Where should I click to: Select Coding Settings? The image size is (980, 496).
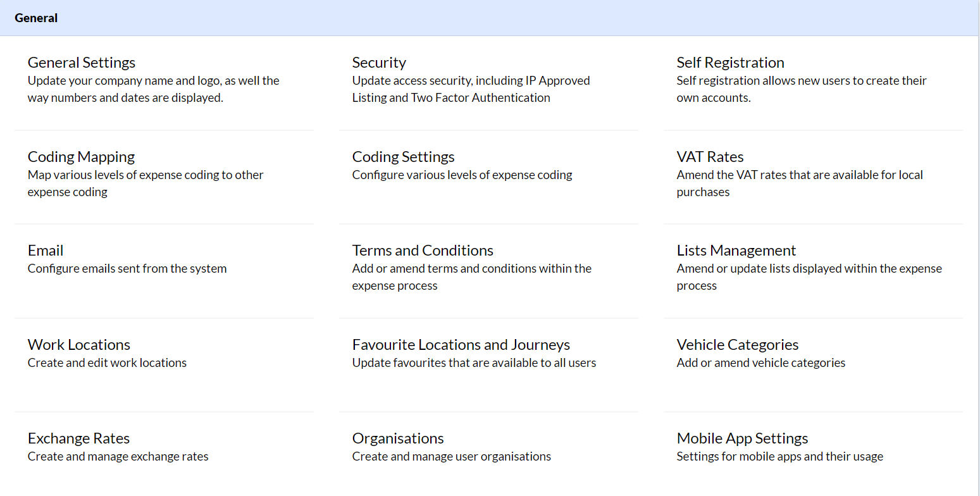(x=403, y=157)
